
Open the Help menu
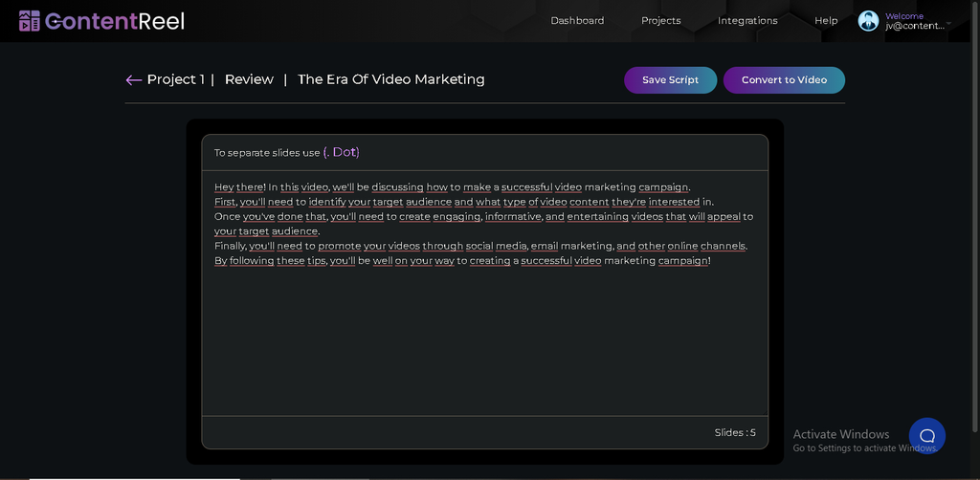pyautogui.click(x=826, y=21)
